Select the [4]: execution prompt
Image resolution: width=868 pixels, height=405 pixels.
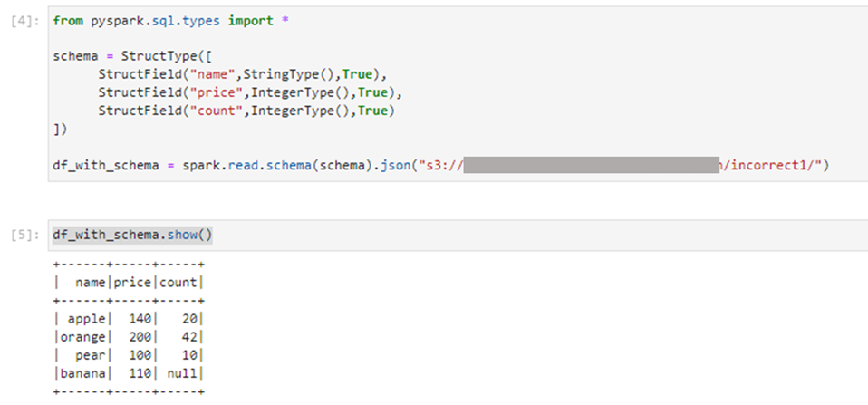24,22
